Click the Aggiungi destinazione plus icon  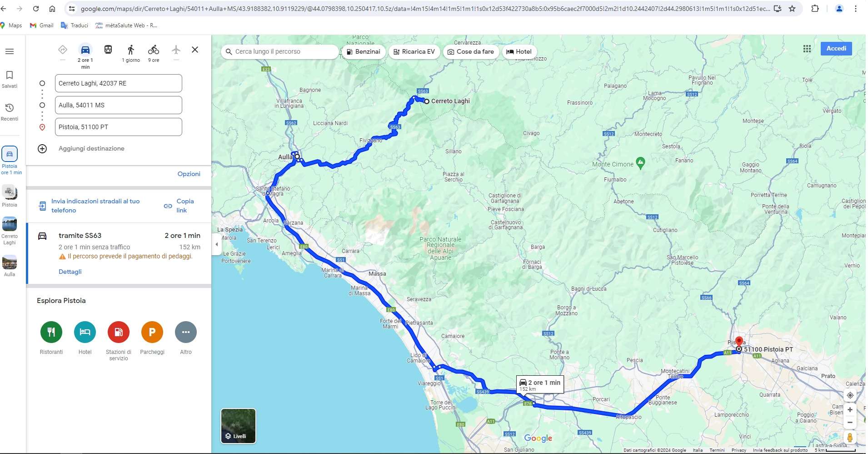[x=42, y=149]
